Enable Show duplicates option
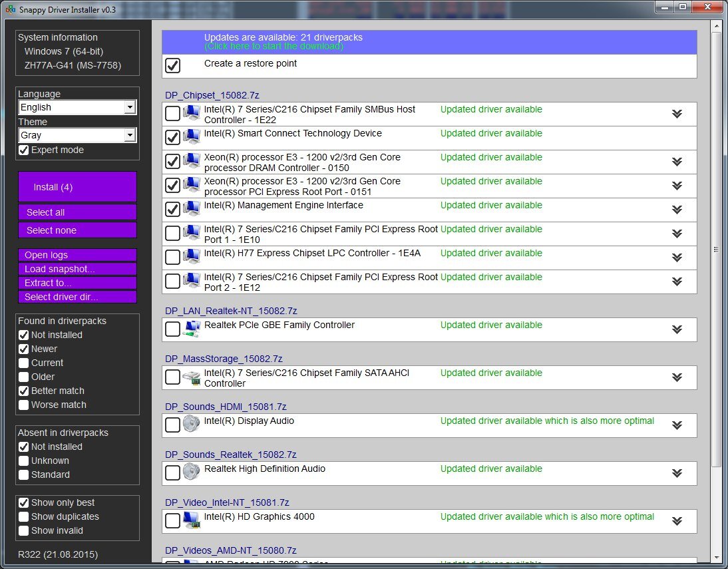This screenshot has height=569, width=728. click(x=24, y=516)
